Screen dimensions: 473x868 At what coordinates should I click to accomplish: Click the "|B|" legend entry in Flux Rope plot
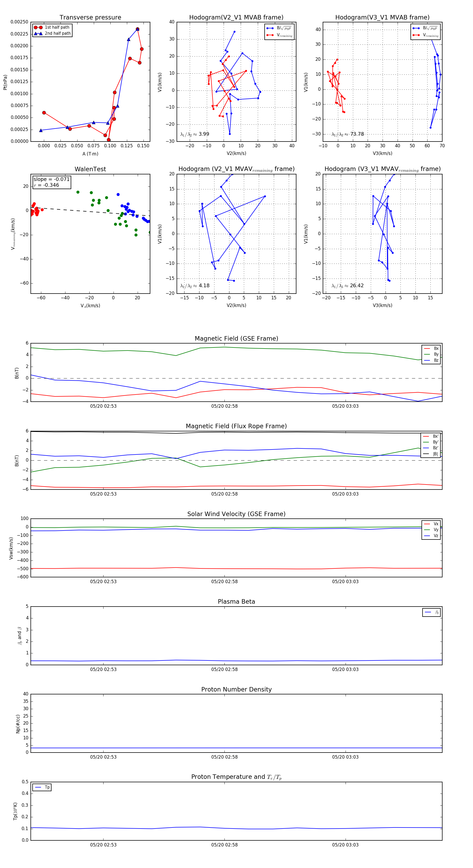[x=431, y=454]
